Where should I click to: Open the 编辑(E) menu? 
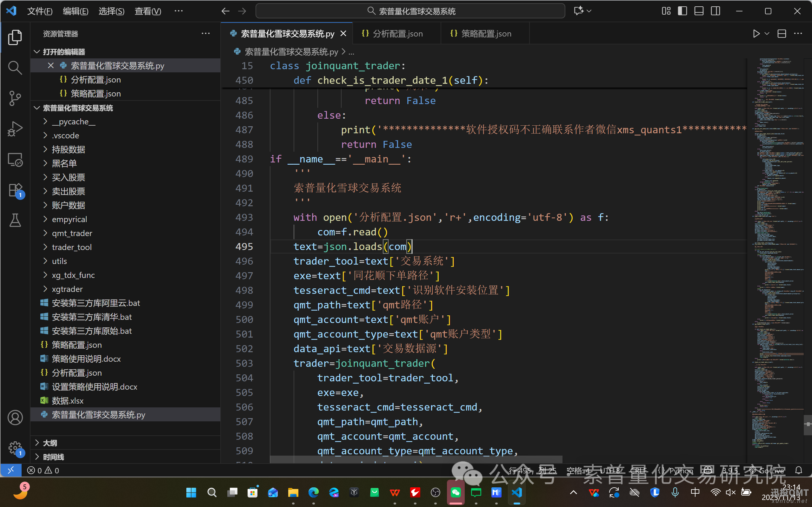coord(76,11)
